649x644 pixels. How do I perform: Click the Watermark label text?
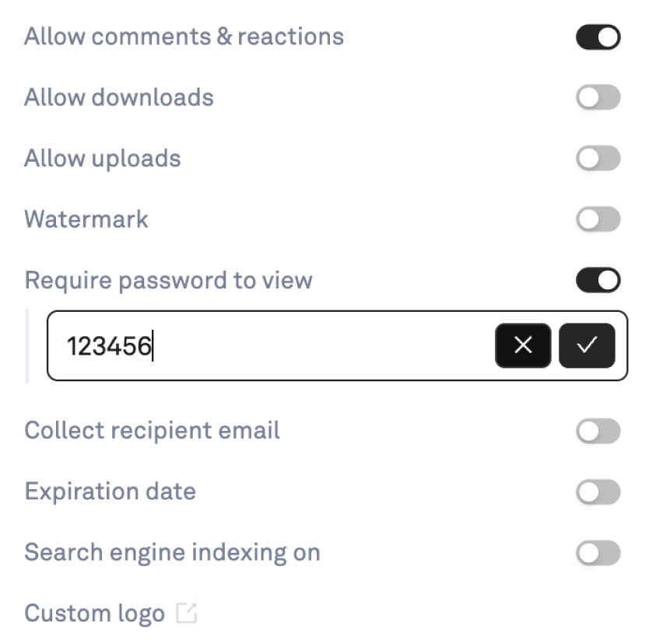[x=86, y=219]
